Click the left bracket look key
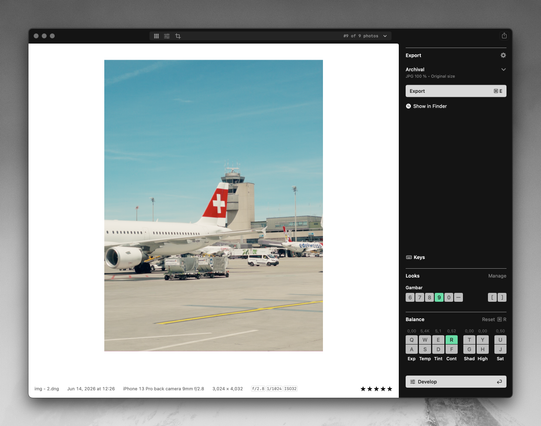Viewport: 541px width, 426px height. pos(492,297)
